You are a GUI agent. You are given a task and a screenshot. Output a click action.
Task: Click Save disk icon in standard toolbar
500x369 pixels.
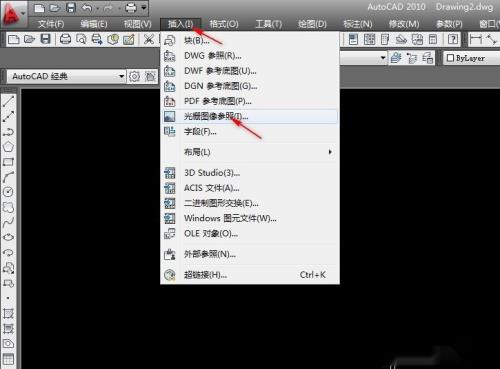coord(45,39)
